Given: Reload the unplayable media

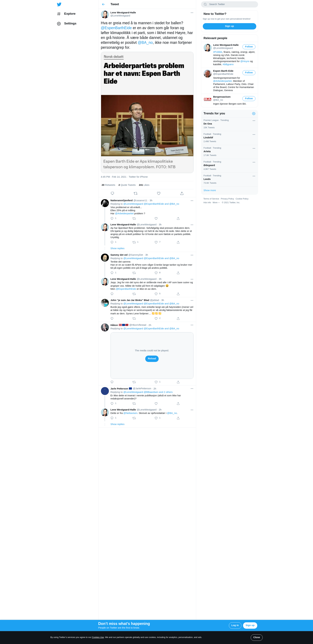Looking at the screenshot, I should click(x=152, y=359).
